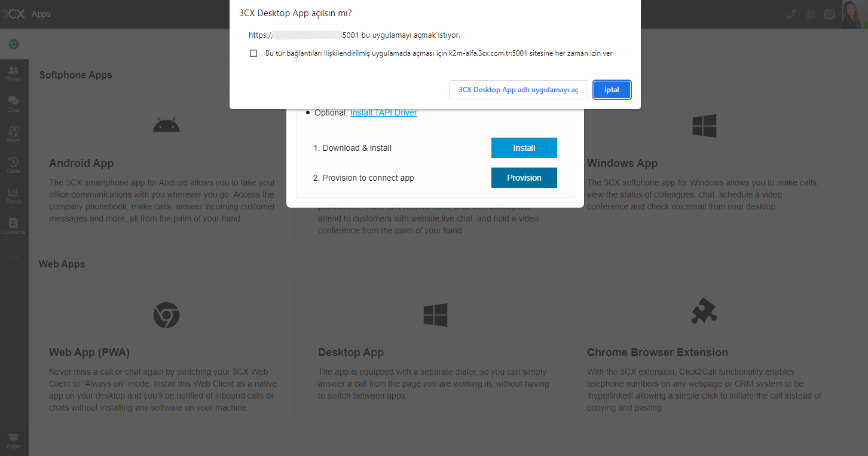Click the Install button
The width and height of the screenshot is (868, 456).
(524, 148)
